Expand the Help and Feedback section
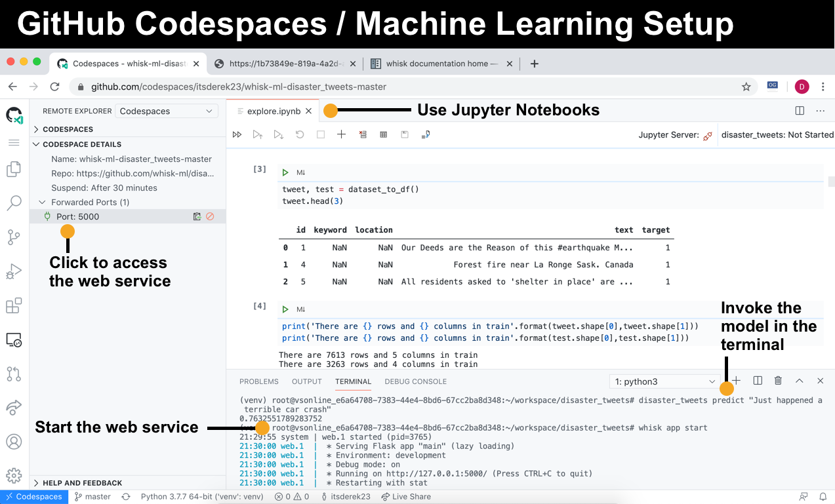The image size is (835, 504). tap(81, 483)
